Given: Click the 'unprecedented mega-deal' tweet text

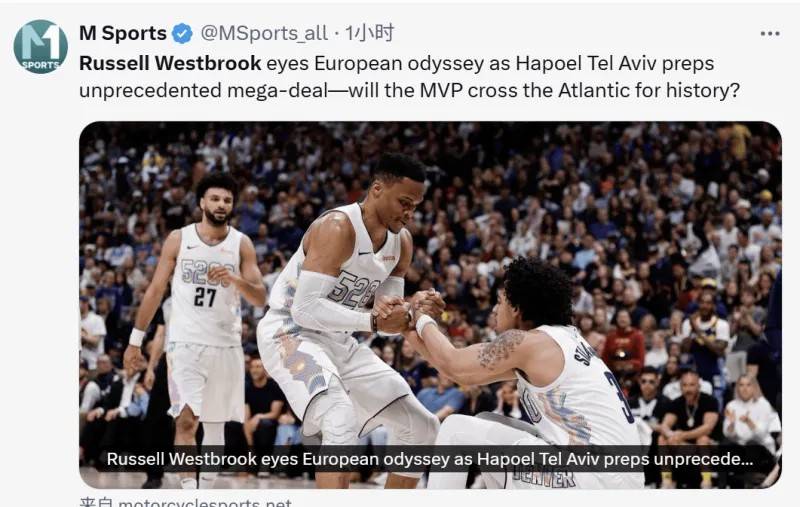Looking at the screenshot, I should tap(203, 91).
